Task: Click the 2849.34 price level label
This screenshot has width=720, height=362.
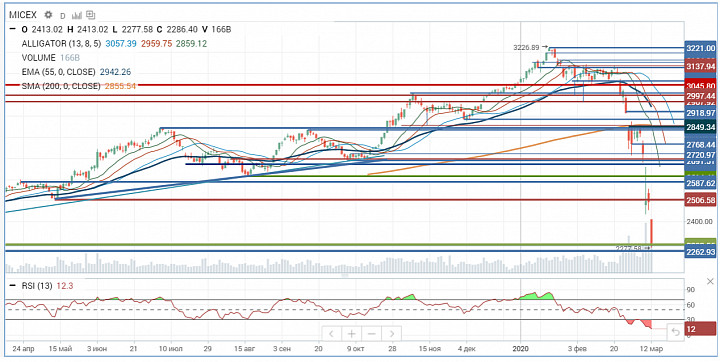Action: tap(700, 127)
